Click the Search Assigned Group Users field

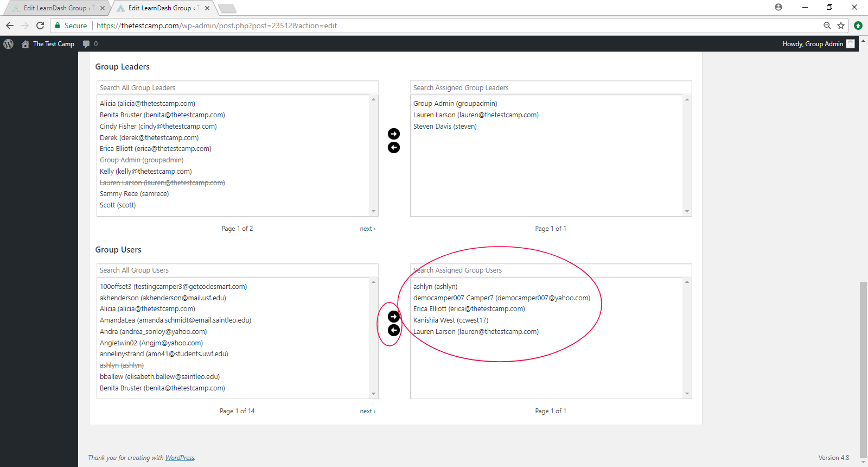[x=551, y=270]
